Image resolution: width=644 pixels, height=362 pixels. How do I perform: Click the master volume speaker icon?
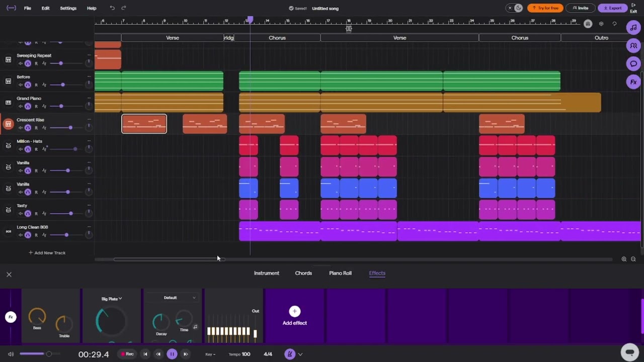point(11,354)
